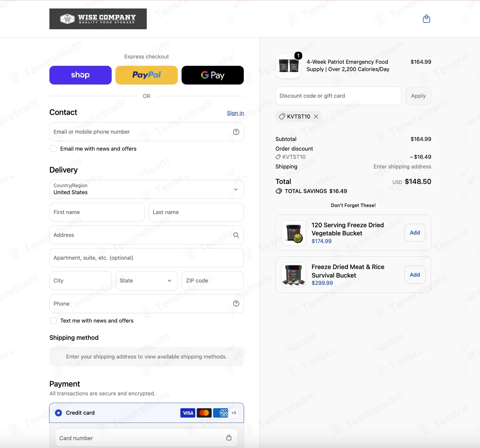This screenshot has height=448, width=480.
Task: Click the tag icon beside Total Savings
Action: (x=279, y=191)
